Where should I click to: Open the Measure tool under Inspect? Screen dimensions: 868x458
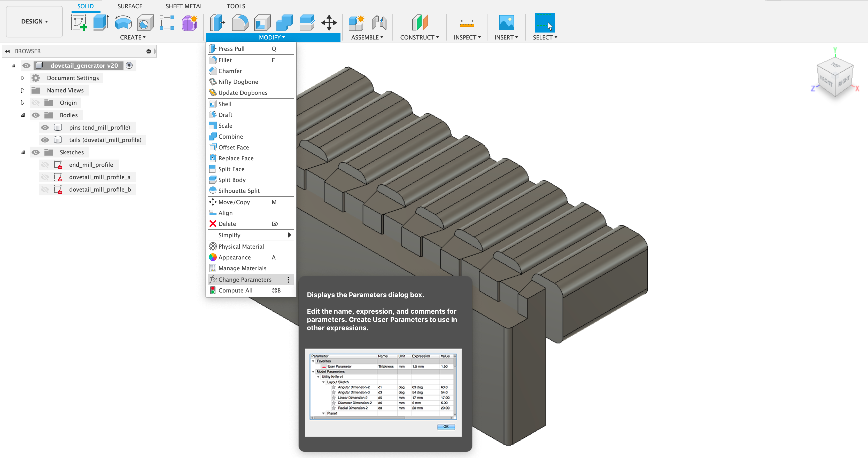[x=467, y=23]
